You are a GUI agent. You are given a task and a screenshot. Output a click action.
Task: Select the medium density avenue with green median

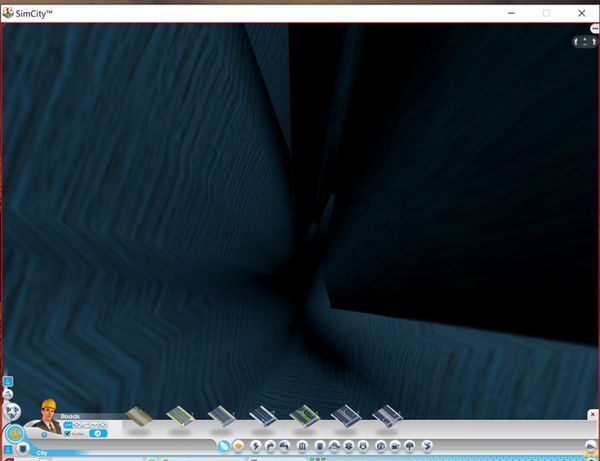pyautogui.click(x=305, y=416)
